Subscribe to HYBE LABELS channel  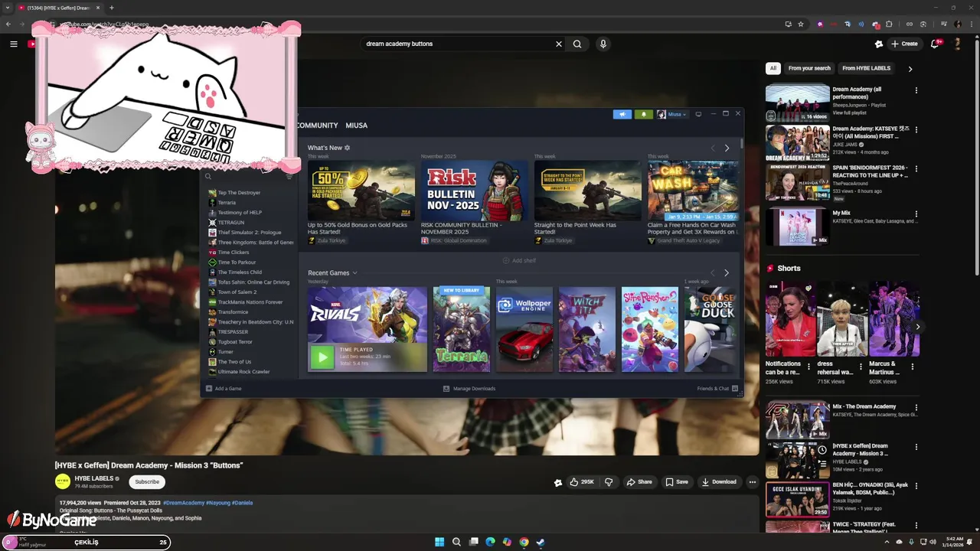(x=147, y=482)
